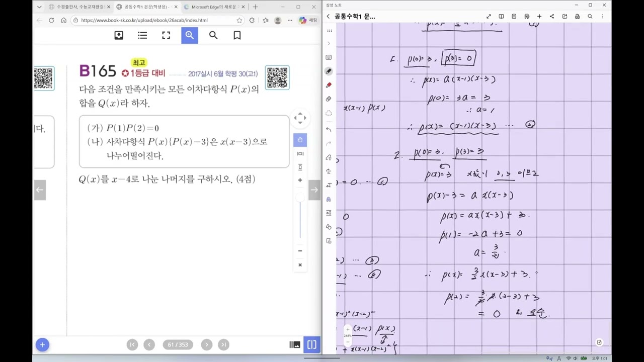Screen dimensions: 644x362
Task: Open Edge favorites list icon
Action: (265, 20)
